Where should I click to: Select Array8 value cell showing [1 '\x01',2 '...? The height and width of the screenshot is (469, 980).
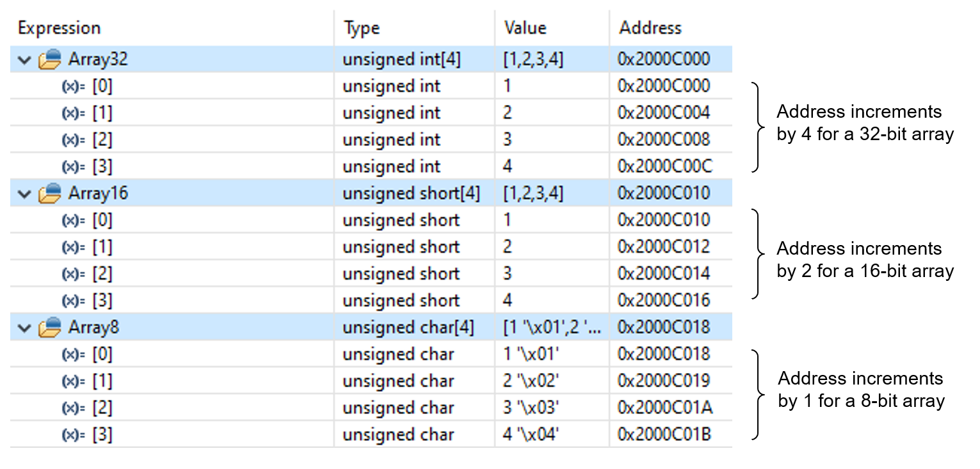pyautogui.click(x=552, y=328)
